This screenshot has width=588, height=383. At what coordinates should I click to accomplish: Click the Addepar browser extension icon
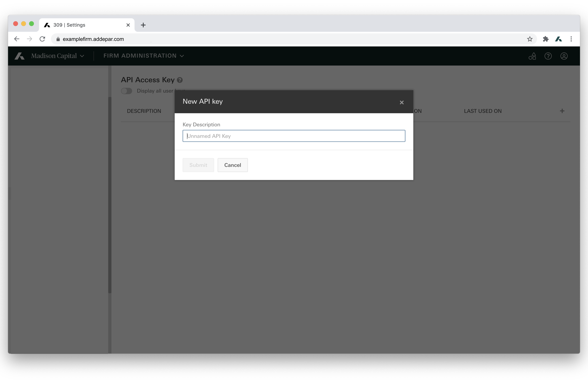(558, 39)
